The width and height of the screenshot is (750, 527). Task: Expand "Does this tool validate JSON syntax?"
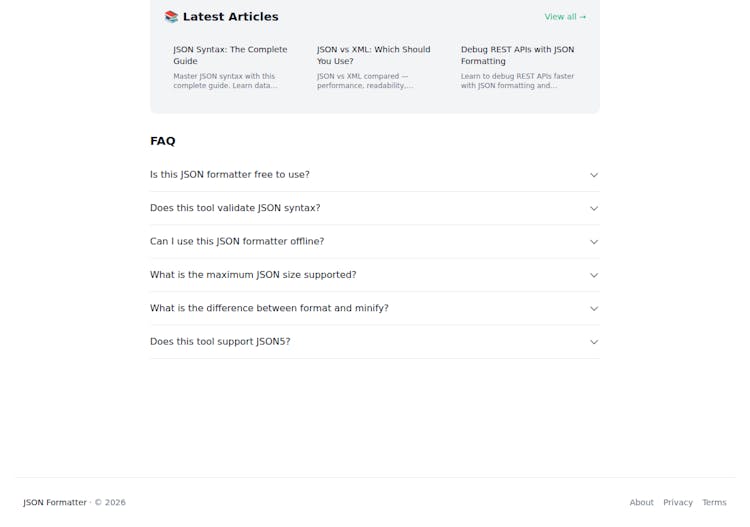click(x=235, y=208)
